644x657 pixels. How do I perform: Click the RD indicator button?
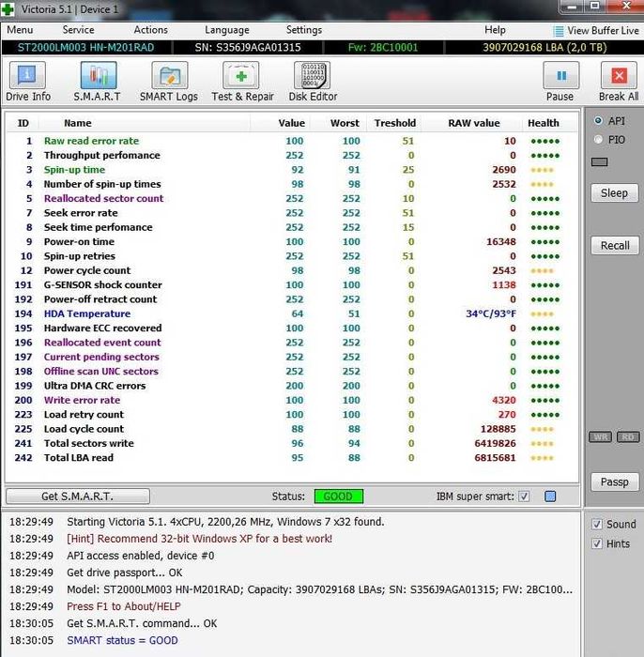click(628, 437)
